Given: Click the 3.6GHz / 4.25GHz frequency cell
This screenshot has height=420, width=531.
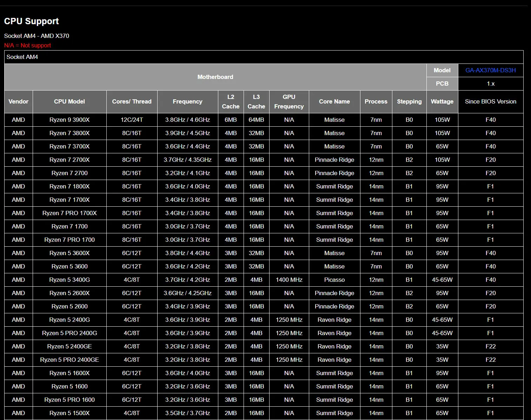Looking at the screenshot, I should 187,293.
